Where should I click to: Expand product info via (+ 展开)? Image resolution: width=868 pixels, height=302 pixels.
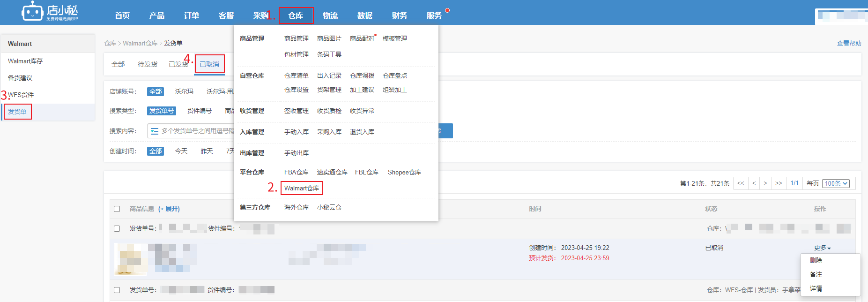pos(169,209)
